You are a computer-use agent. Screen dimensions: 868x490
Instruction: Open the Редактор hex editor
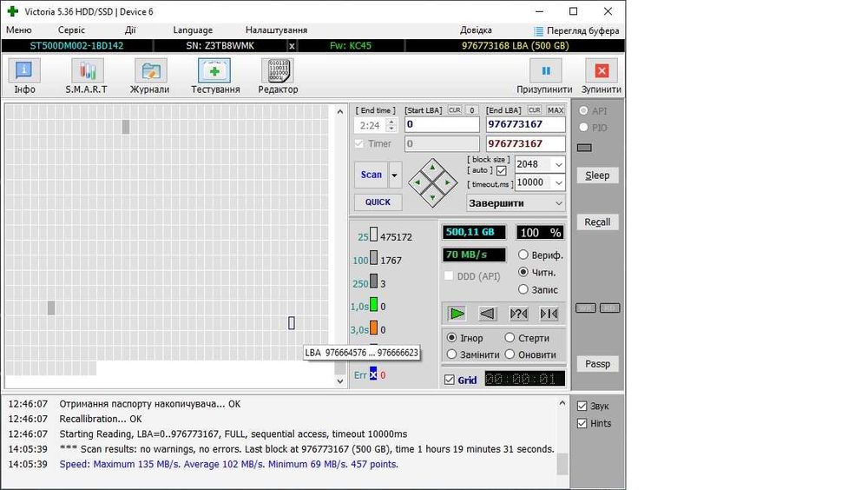[x=278, y=77]
